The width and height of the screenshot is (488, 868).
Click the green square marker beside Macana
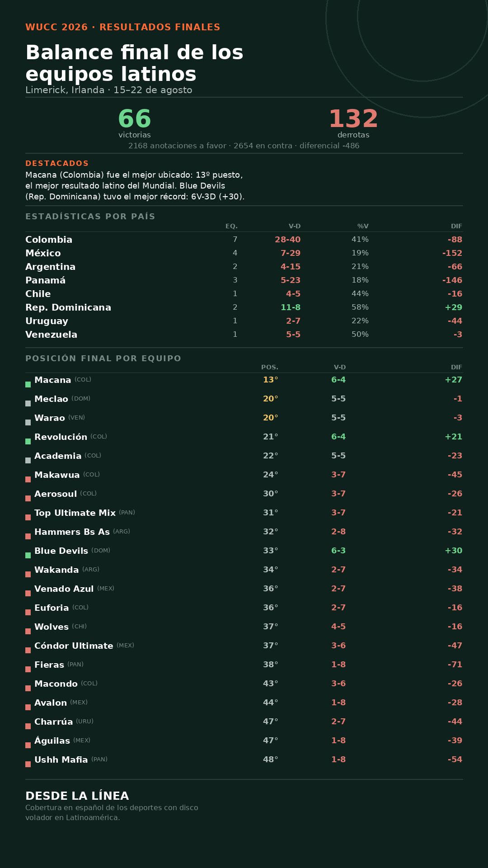tap(28, 384)
